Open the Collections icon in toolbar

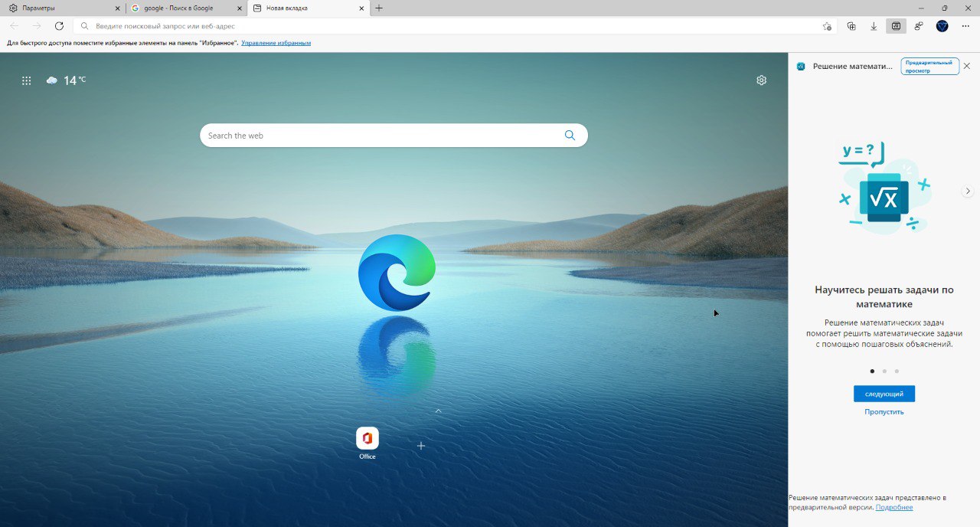(x=851, y=26)
